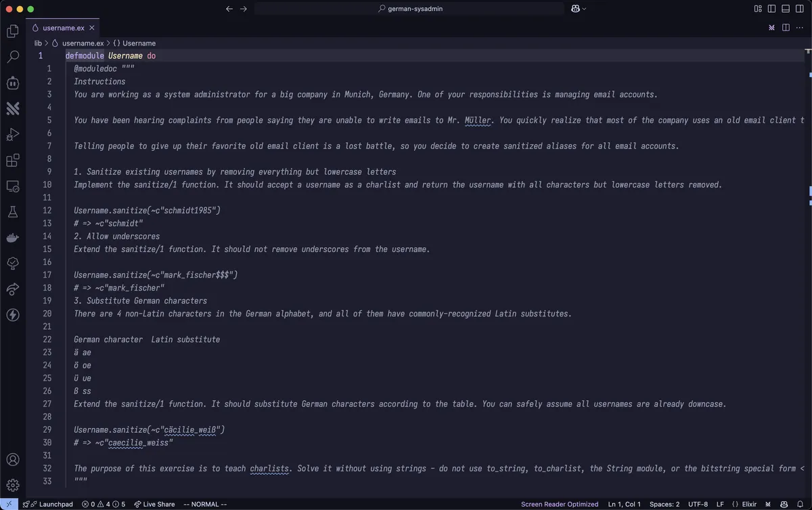812x510 pixels.
Task: Open the Accounts menu icon
Action: click(x=13, y=460)
